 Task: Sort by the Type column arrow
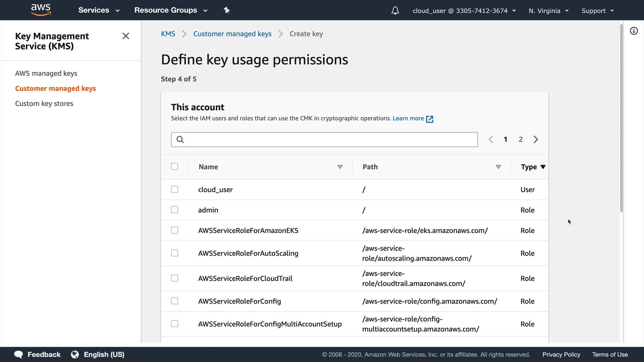coord(543,167)
